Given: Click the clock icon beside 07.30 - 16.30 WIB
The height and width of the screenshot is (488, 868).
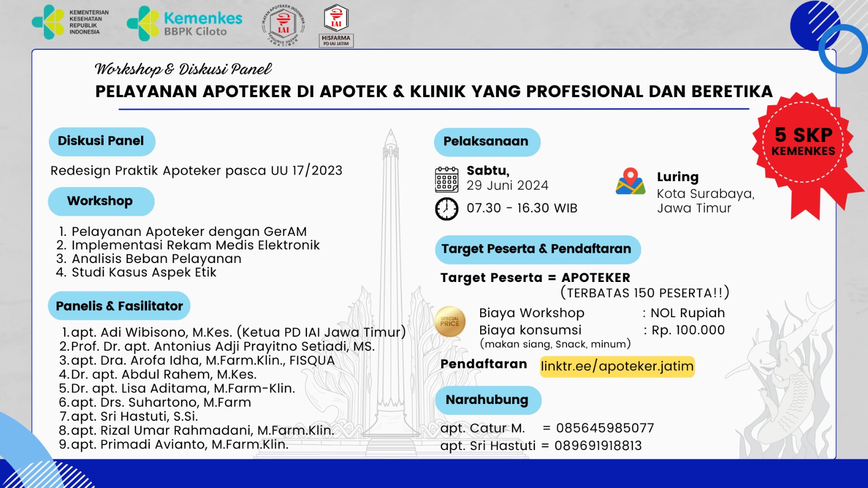Looking at the screenshot, I should [446, 209].
